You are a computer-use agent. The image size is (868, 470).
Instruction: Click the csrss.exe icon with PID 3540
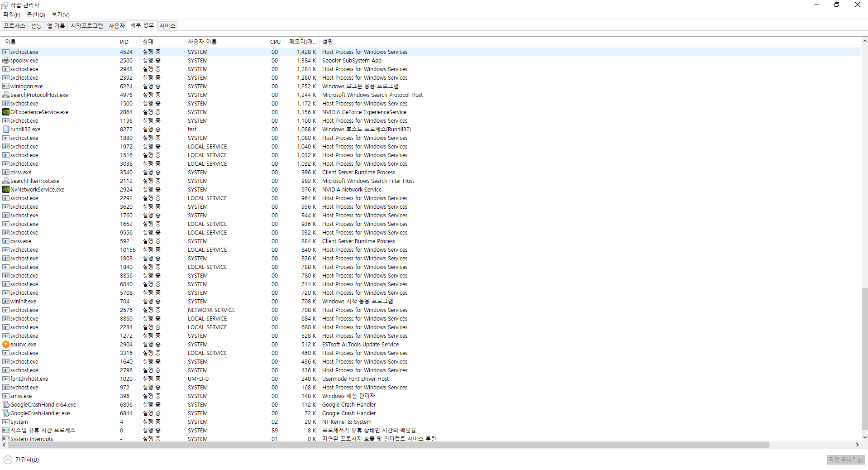point(6,173)
